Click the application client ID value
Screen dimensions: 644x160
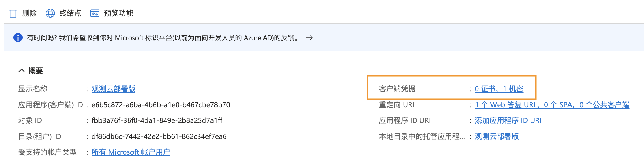point(161,105)
